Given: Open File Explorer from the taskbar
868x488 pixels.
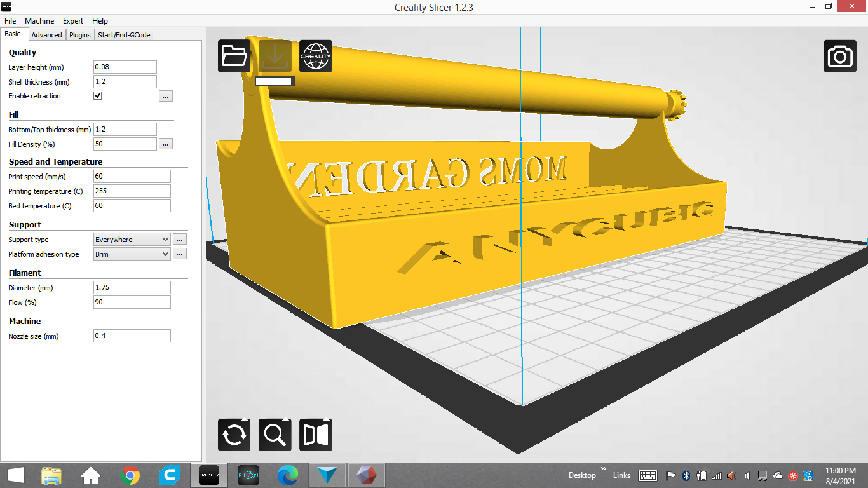Looking at the screenshot, I should click(x=51, y=475).
